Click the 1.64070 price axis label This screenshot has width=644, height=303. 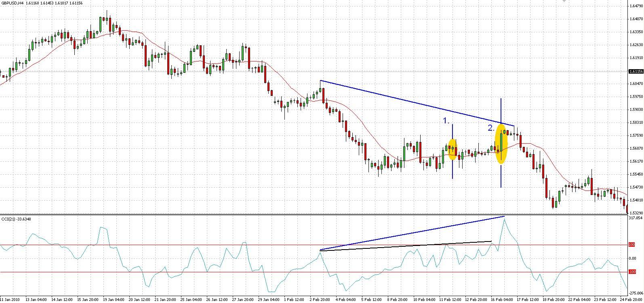point(636,19)
